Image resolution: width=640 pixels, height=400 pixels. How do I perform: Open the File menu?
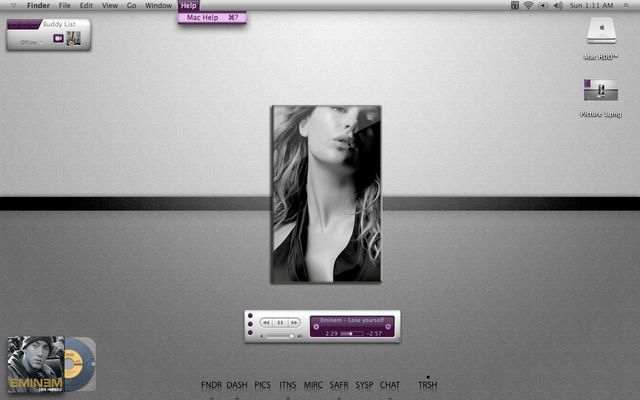click(64, 5)
